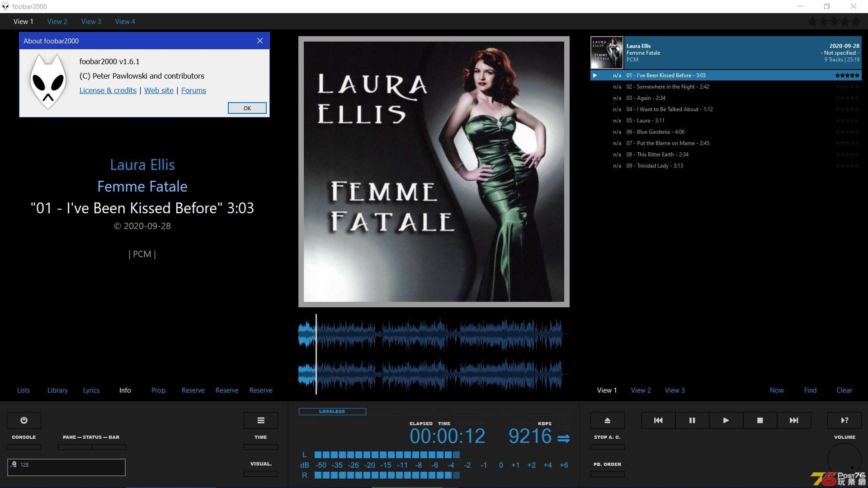Click the album thumbnail in playlist header
Image resolution: width=868 pixels, height=488 pixels.
(x=607, y=53)
